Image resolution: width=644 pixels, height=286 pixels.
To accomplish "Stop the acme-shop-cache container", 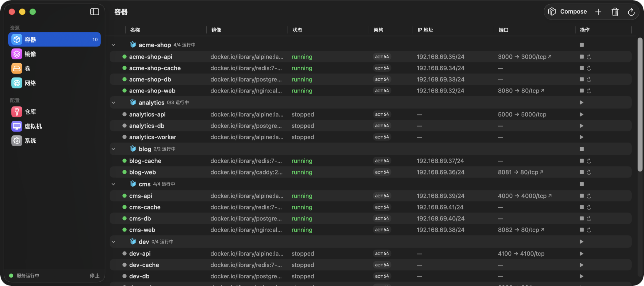I will (x=582, y=68).
